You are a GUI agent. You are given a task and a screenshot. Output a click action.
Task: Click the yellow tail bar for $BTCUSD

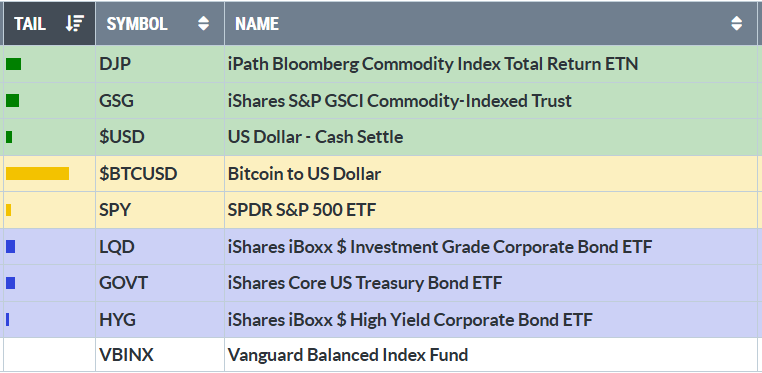click(37, 173)
